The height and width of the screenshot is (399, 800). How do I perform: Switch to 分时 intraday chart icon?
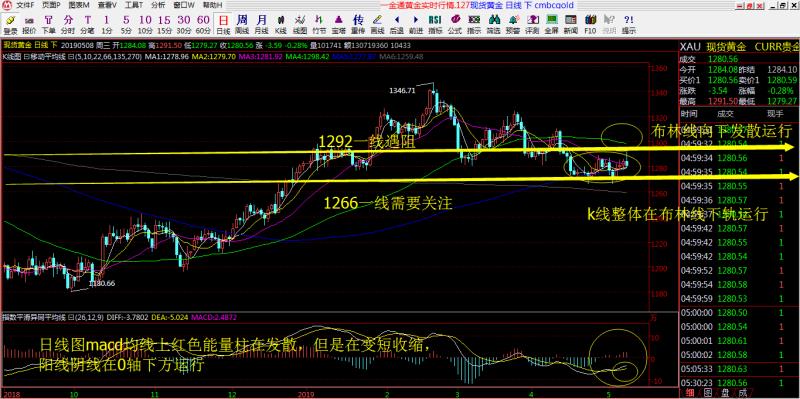point(68,24)
